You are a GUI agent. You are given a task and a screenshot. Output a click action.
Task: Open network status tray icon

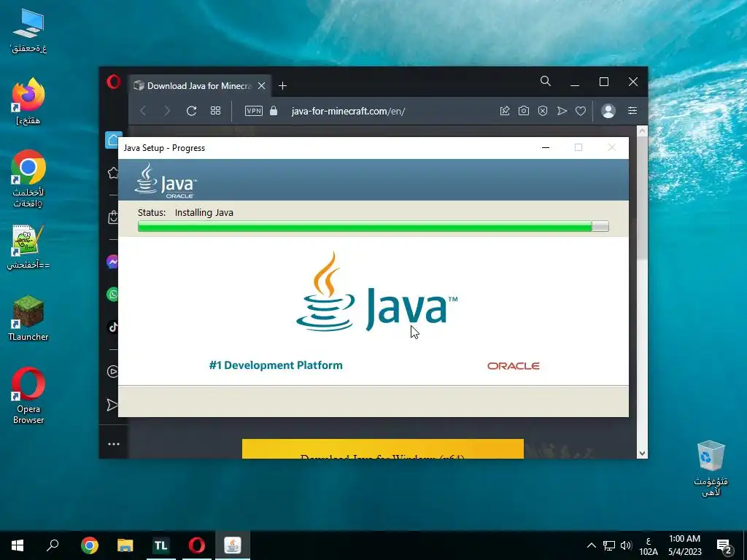tap(609, 545)
